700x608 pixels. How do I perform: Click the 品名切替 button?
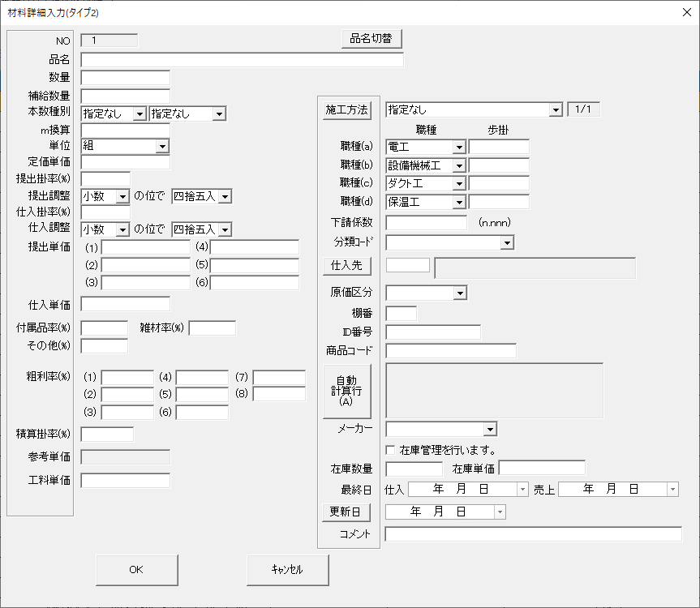tap(371, 38)
